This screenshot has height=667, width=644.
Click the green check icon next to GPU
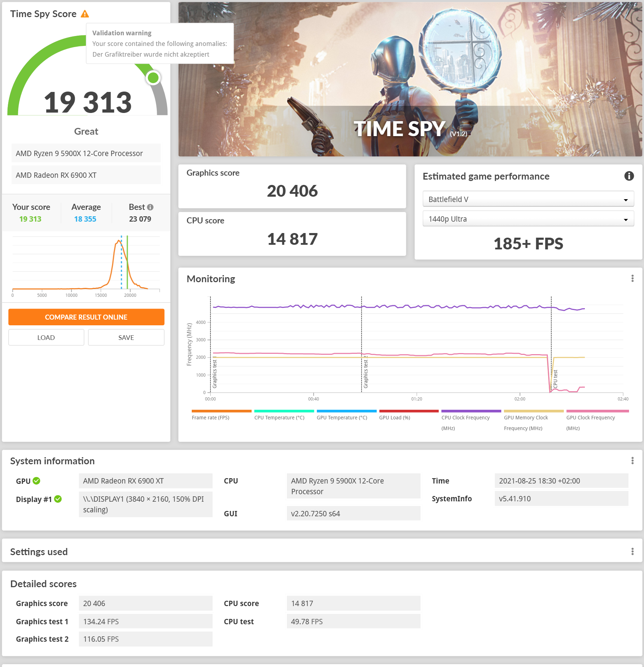click(36, 481)
